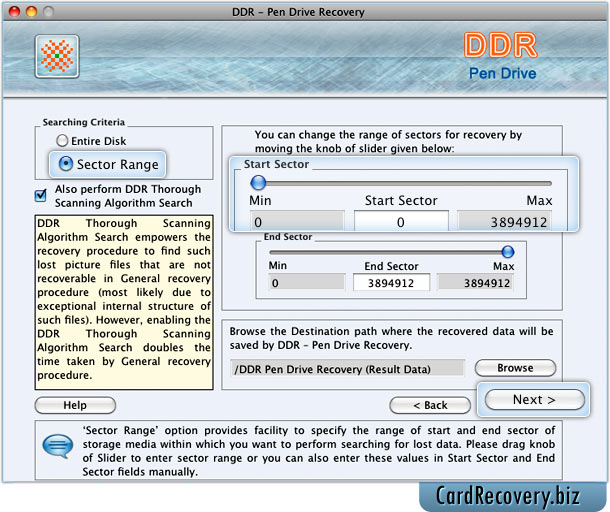Click the Searching Criteria group label
Screen dimensions: 610x512
click(x=84, y=122)
